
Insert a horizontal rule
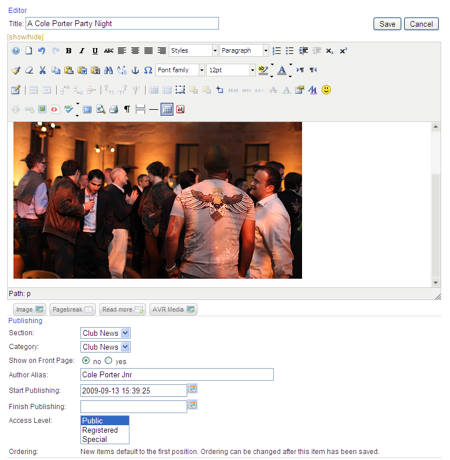tap(153, 109)
